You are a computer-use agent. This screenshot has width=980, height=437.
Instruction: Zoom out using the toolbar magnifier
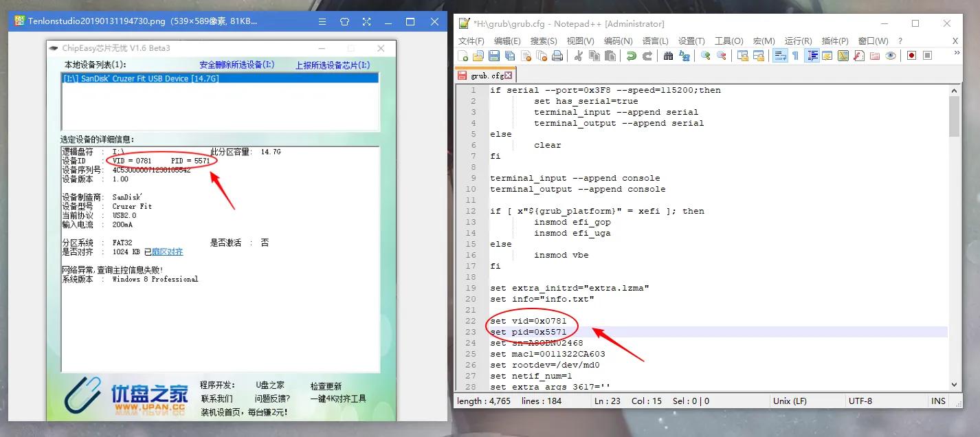[x=722, y=56]
